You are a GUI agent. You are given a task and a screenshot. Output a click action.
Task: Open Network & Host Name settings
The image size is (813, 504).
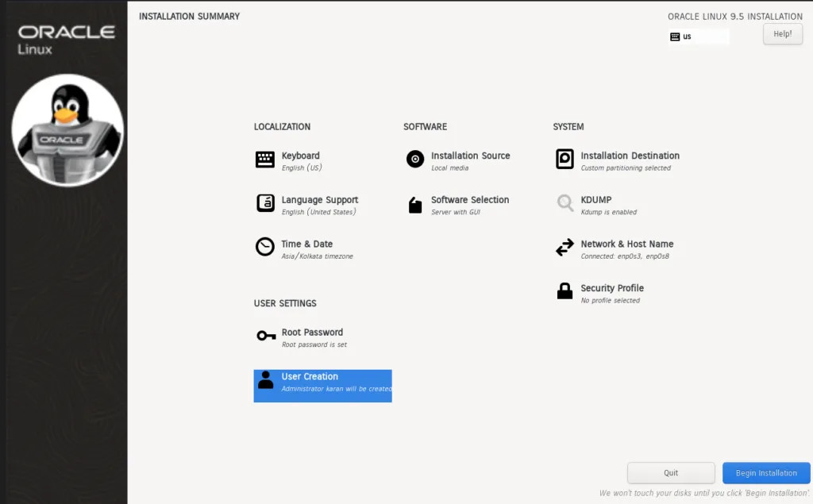[x=627, y=244]
